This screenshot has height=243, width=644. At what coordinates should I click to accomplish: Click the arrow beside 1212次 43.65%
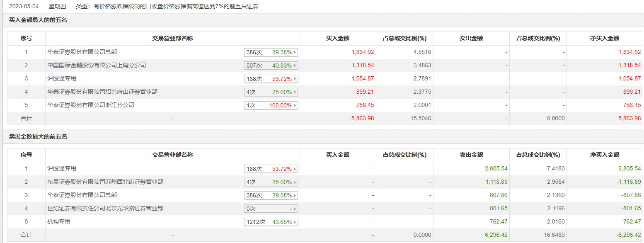295,222
